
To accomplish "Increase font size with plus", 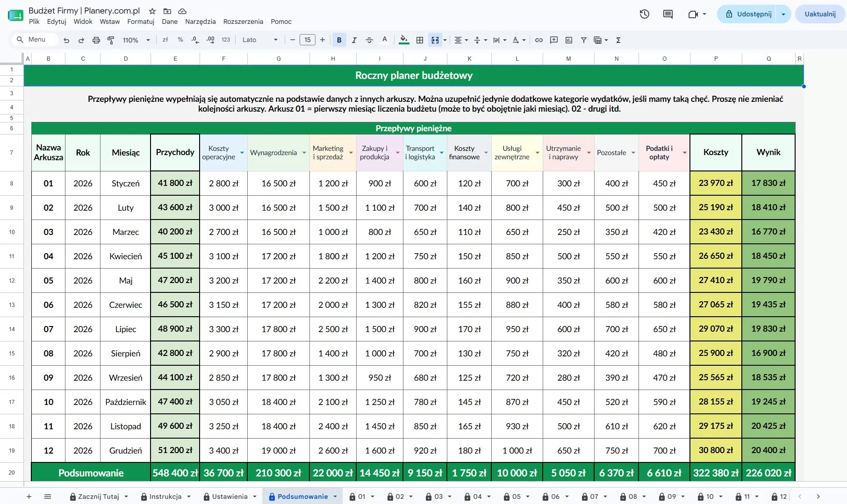I will pyautogui.click(x=323, y=40).
